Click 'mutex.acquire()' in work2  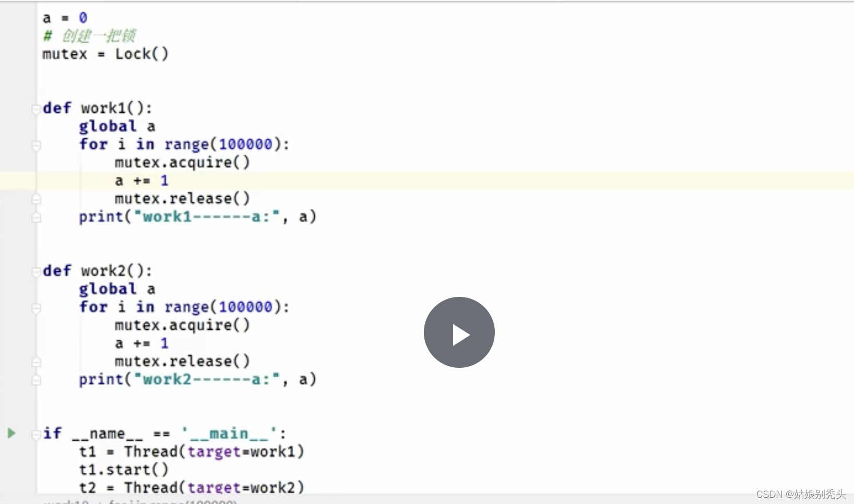(x=182, y=326)
